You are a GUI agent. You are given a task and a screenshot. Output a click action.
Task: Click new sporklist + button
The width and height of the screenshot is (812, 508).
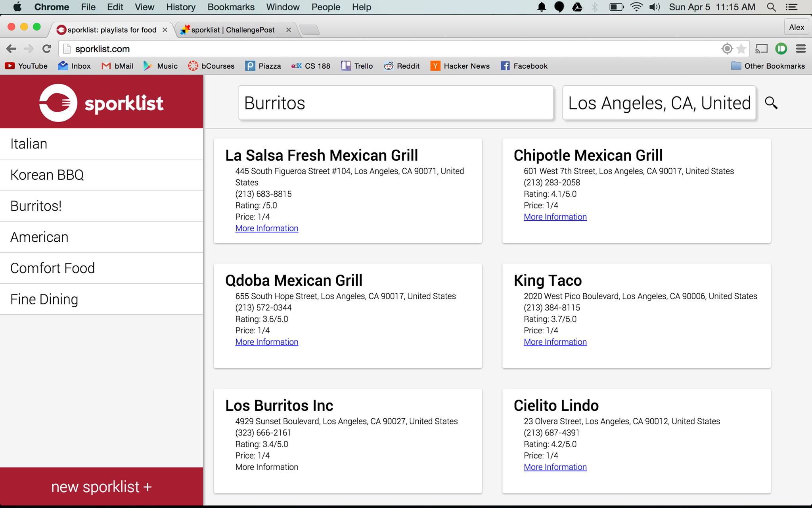101,487
